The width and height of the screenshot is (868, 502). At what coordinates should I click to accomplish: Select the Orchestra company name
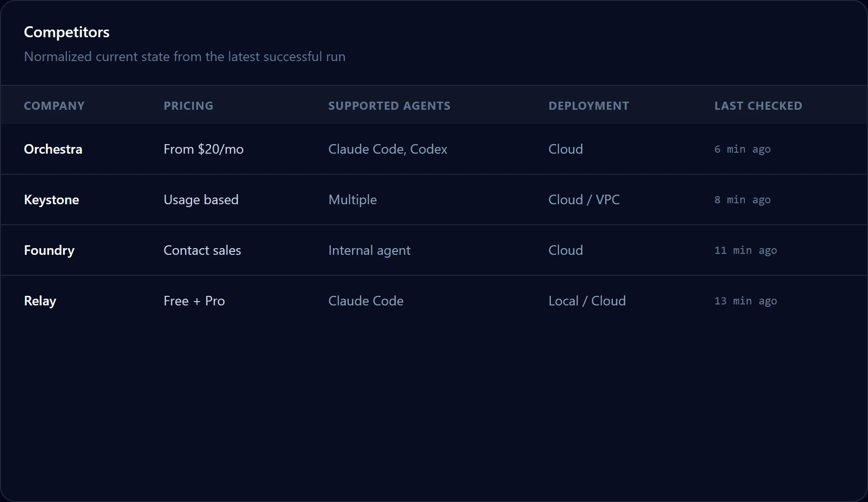53,149
